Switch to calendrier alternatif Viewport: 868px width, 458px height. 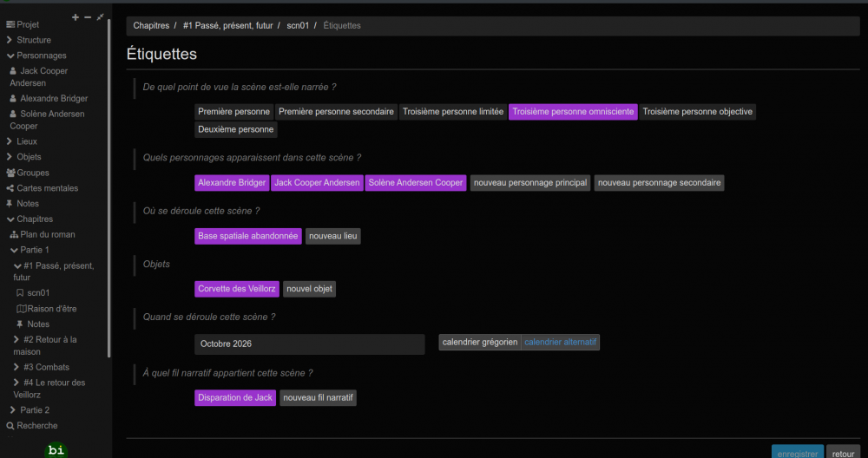(x=561, y=343)
